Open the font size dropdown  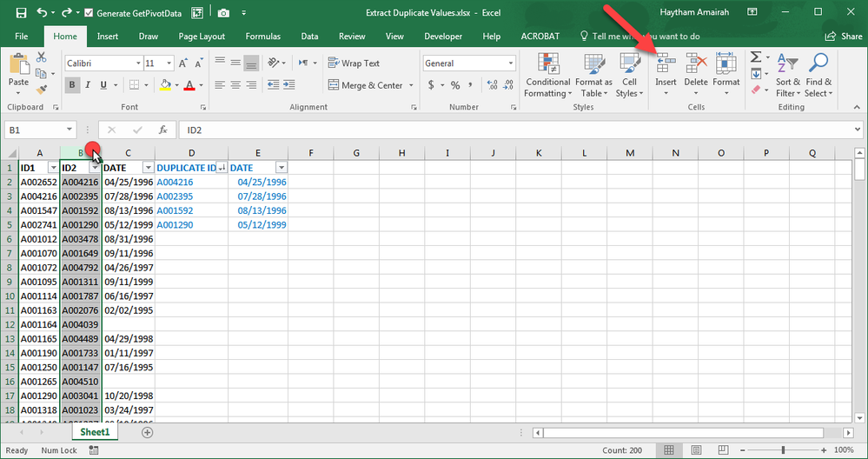click(169, 63)
